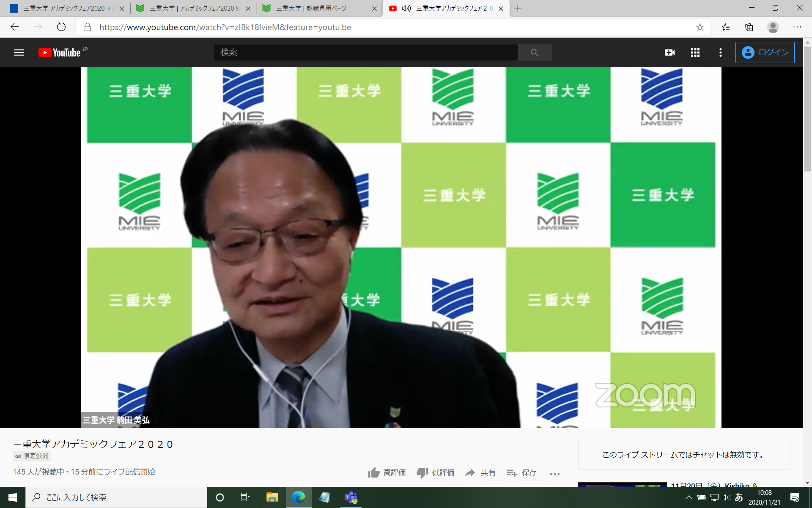Click the taskbar search box
The width and height of the screenshot is (812, 508).
tap(116, 497)
